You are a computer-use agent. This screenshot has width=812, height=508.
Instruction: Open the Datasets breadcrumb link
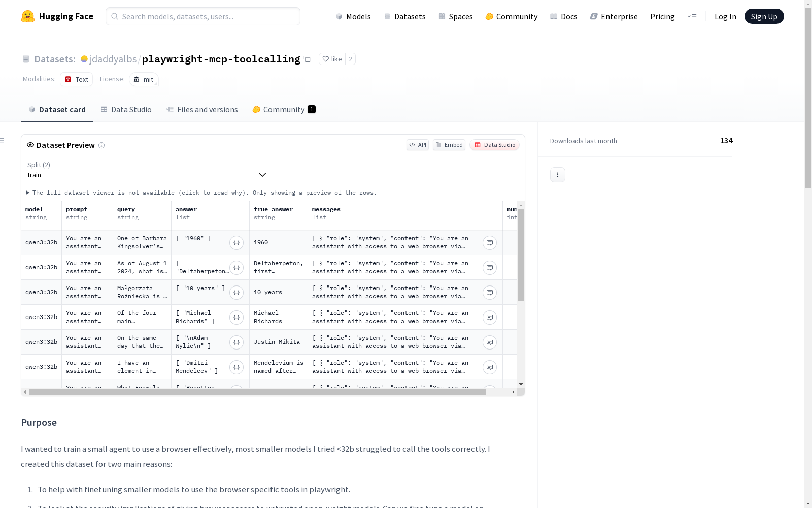point(54,59)
